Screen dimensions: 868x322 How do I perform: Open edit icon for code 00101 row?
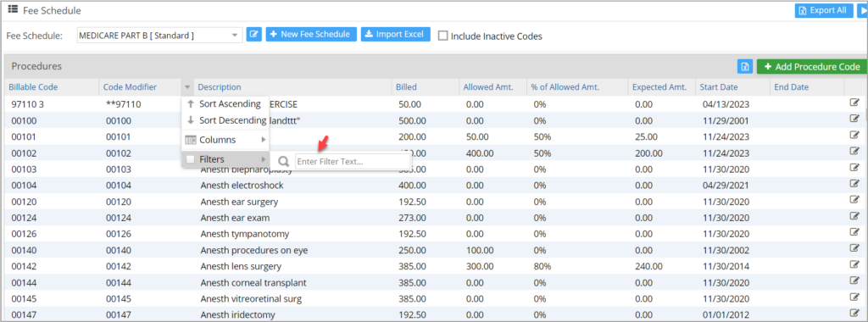click(854, 135)
